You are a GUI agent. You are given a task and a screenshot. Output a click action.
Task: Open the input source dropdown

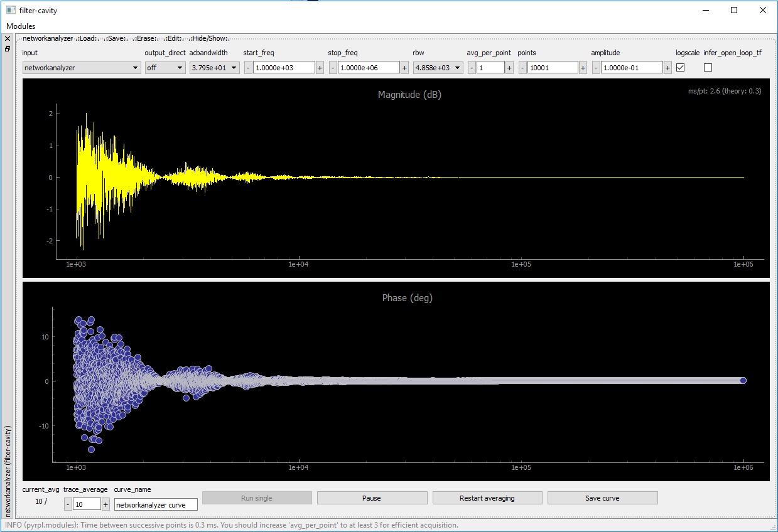click(82, 68)
